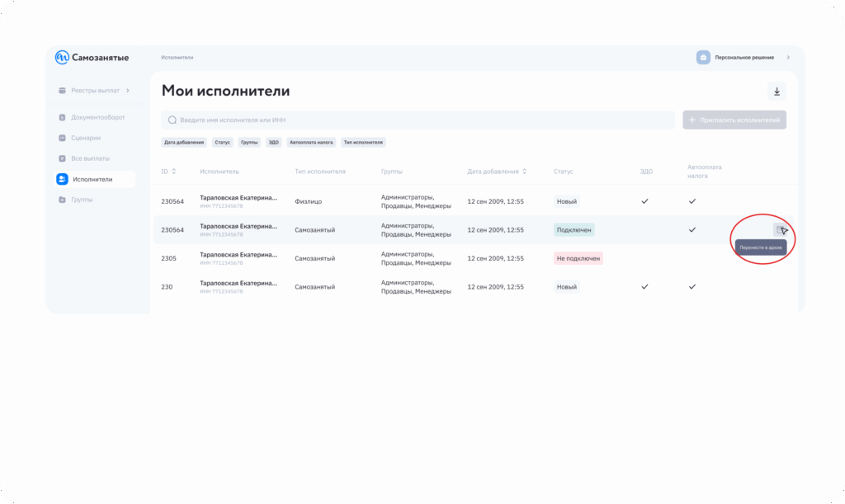
Task: Click the magnifier icon in the search field
Action: point(172,120)
